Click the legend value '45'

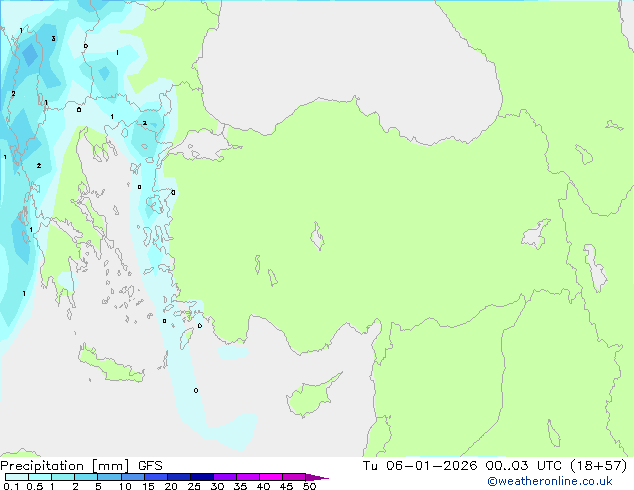pyautogui.click(x=286, y=486)
